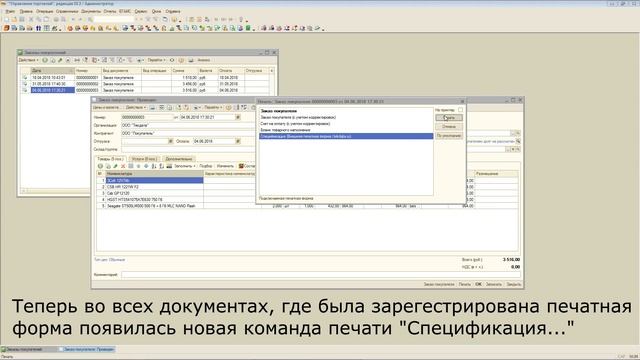Select 'Счет на оплату (с учетом корректировок)' print form
Image resolution: width=640 pixels, height=360 pixels.
point(346,124)
